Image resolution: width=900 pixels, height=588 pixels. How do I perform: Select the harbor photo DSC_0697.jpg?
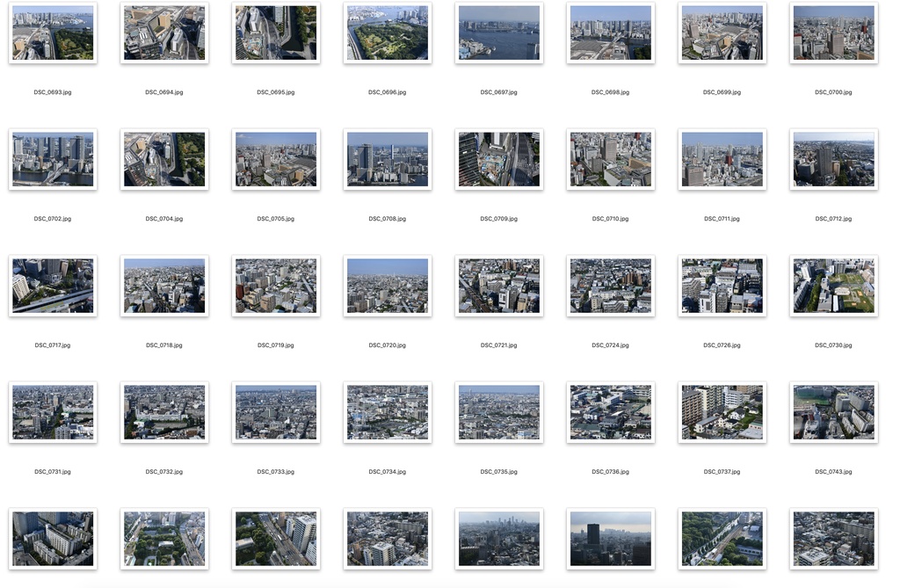pos(499,33)
